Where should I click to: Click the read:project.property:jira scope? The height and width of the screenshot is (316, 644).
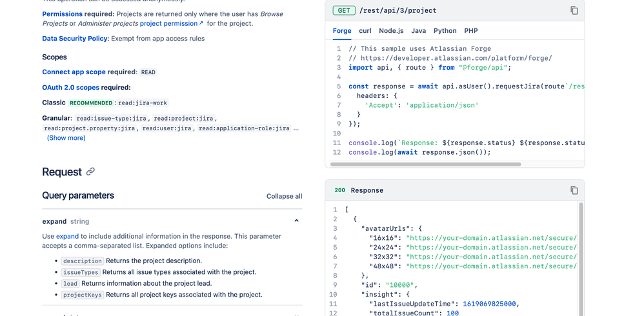tap(89, 128)
